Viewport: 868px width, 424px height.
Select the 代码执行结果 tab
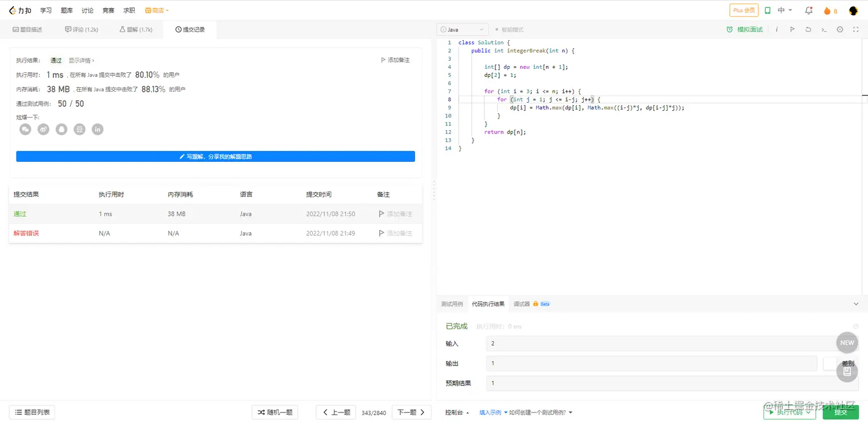pyautogui.click(x=488, y=304)
